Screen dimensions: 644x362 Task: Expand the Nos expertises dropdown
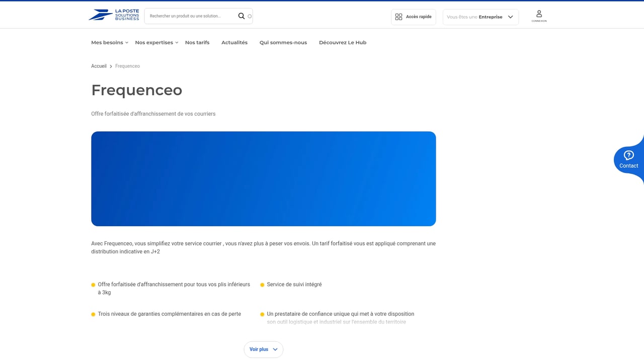154,42
